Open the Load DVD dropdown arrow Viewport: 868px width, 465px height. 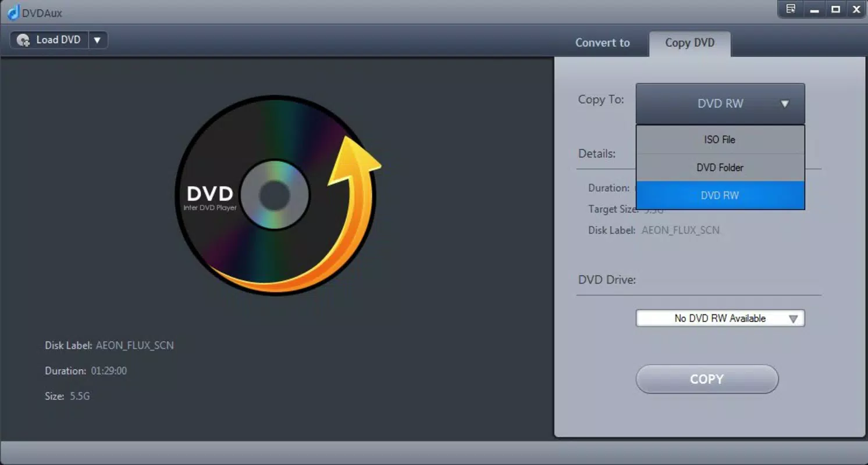pos(98,40)
